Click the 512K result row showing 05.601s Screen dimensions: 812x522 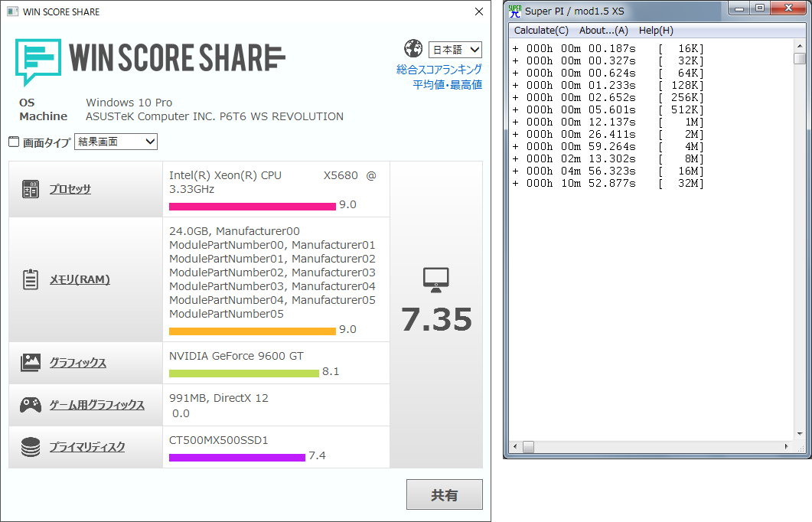[x=608, y=109]
